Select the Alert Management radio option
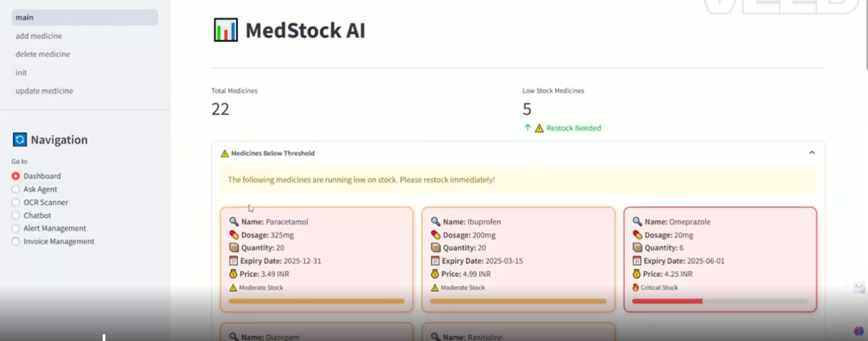The height and width of the screenshot is (341, 868). point(16,228)
